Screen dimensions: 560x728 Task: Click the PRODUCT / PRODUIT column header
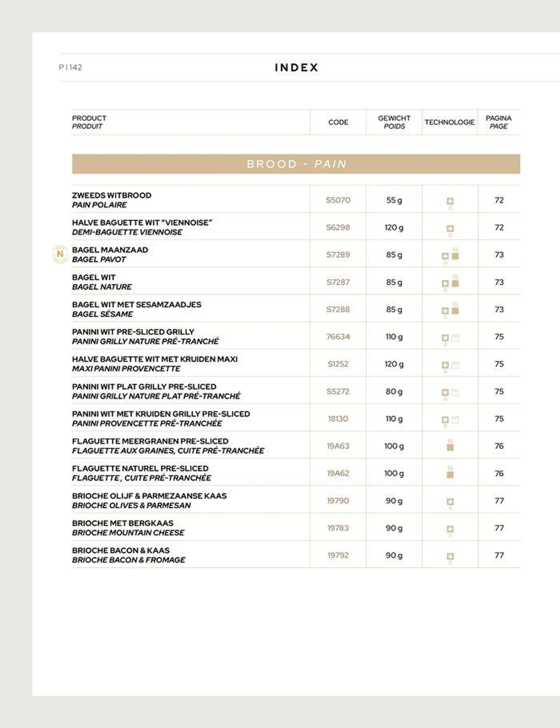[x=89, y=122]
